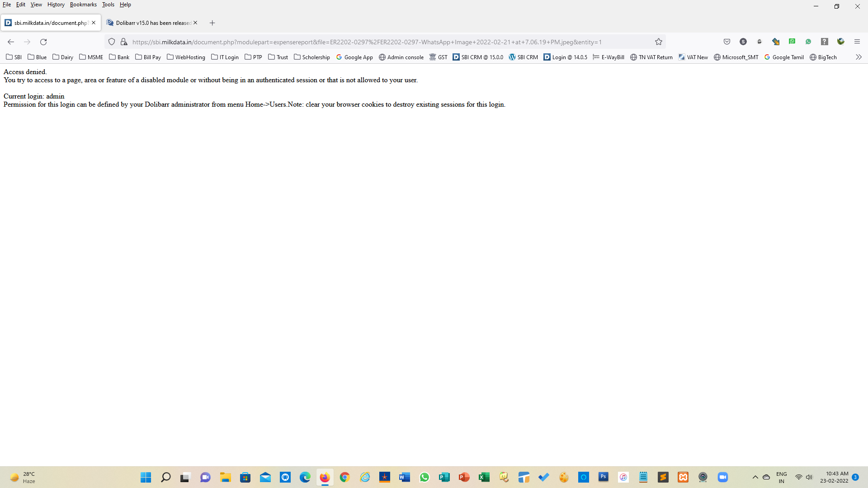Open the Google App bookmark
868x488 pixels.
(354, 57)
